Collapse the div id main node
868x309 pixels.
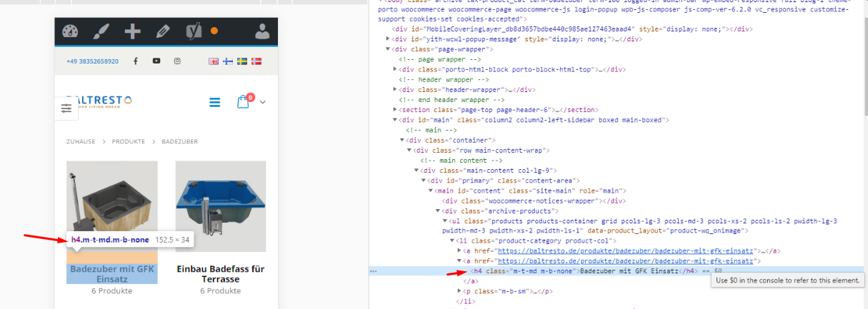(395, 120)
